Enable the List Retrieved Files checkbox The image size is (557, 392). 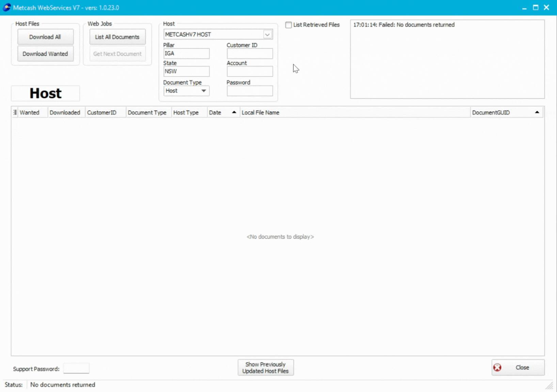289,25
